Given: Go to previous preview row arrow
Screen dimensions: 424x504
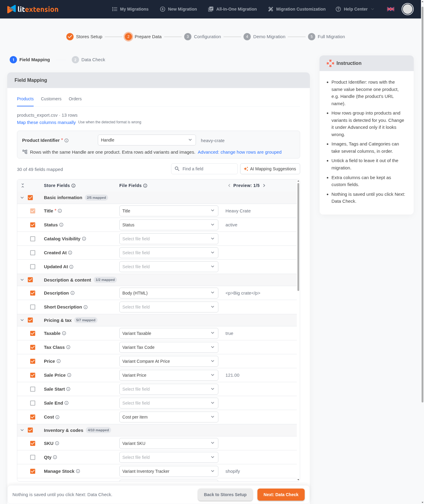Looking at the screenshot, I should point(229,185).
